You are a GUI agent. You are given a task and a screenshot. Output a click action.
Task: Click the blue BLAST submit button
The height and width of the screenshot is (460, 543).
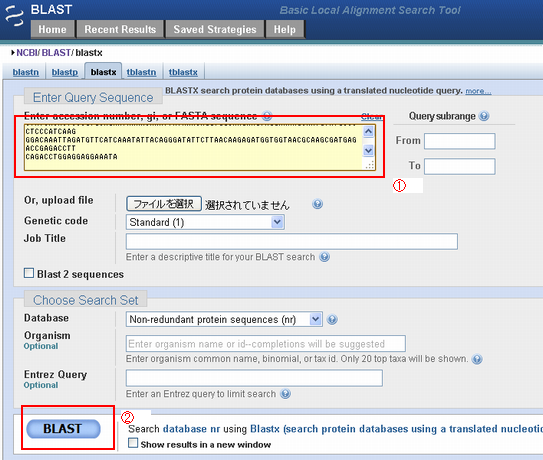[x=63, y=429]
